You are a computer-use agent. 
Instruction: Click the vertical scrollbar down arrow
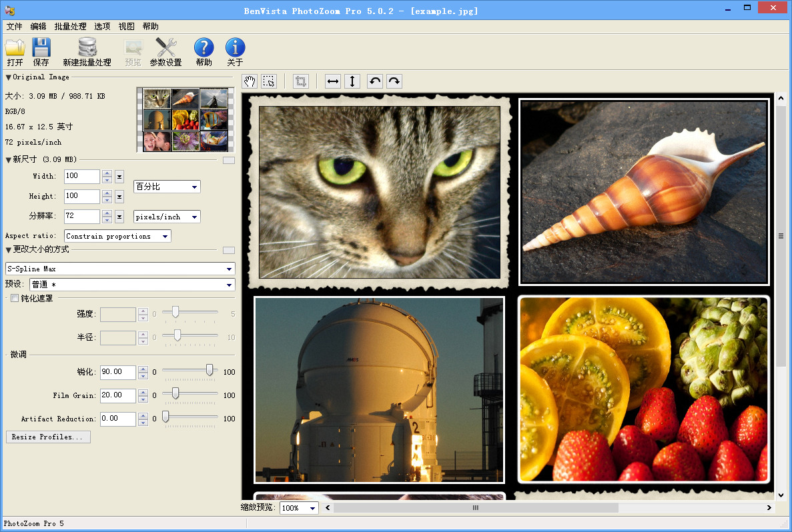(x=781, y=495)
